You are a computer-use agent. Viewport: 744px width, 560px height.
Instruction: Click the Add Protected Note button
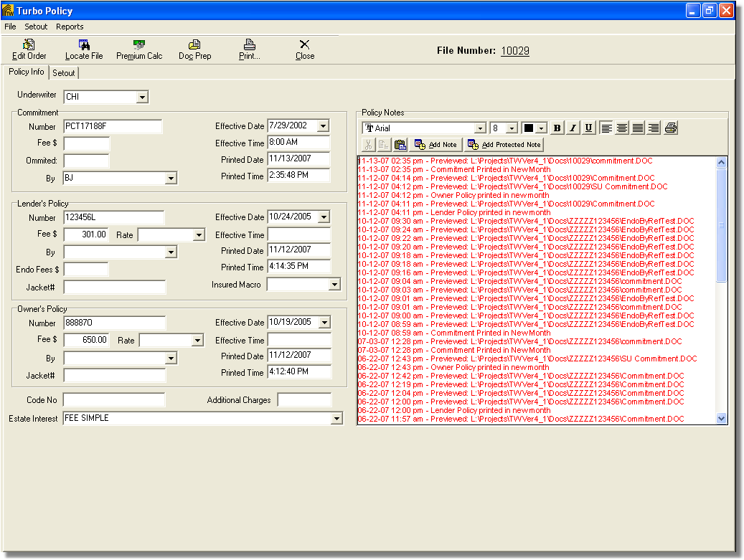click(504, 145)
